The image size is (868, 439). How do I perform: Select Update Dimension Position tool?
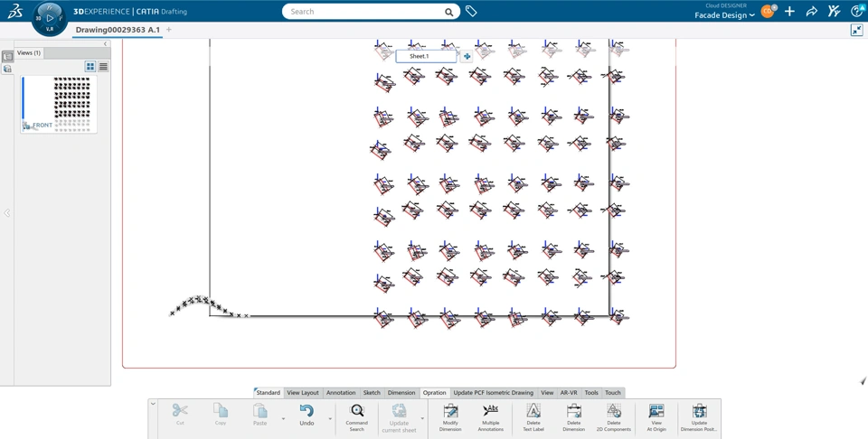(x=699, y=417)
